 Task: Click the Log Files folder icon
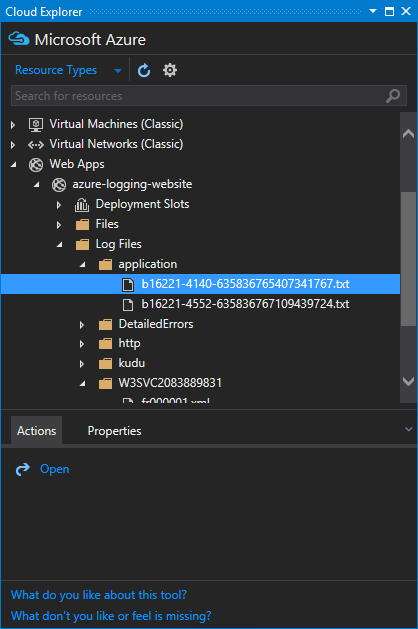coord(82,244)
